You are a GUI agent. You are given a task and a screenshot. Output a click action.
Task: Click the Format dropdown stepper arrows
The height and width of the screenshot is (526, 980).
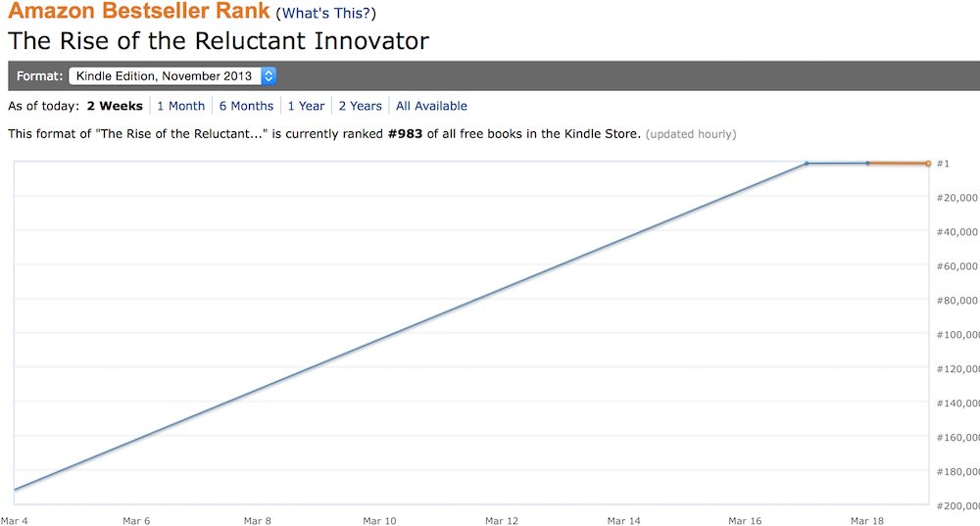pos(269,76)
